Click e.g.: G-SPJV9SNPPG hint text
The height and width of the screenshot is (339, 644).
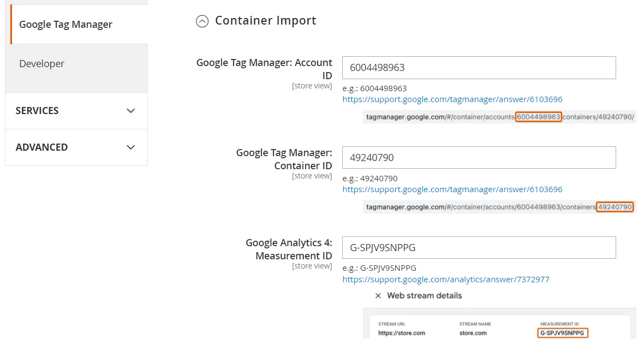click(379, 268)
